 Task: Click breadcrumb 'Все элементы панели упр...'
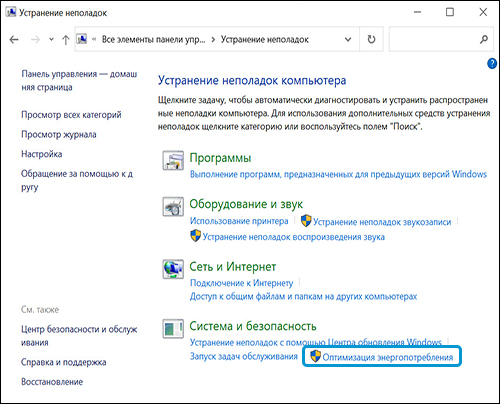[x=153, y=40]
